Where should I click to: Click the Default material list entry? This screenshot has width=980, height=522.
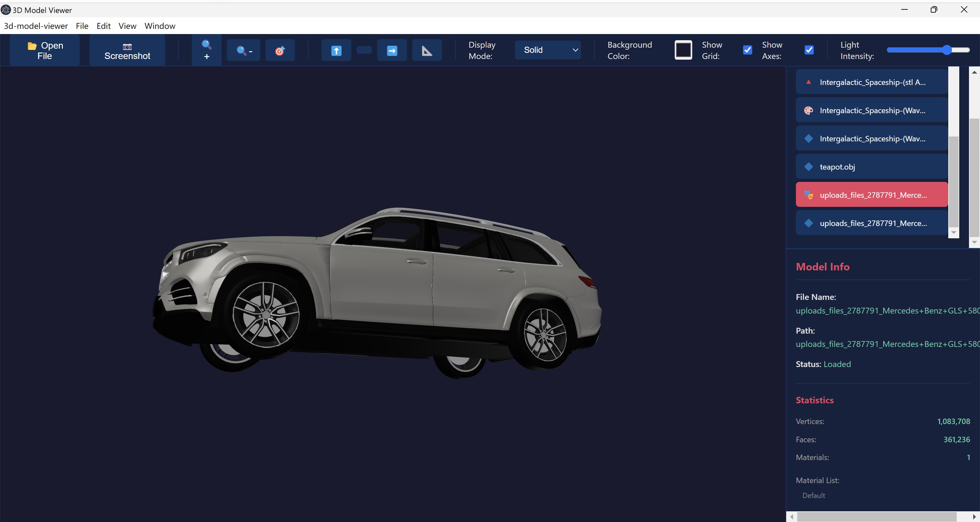[x=813, y=495]
